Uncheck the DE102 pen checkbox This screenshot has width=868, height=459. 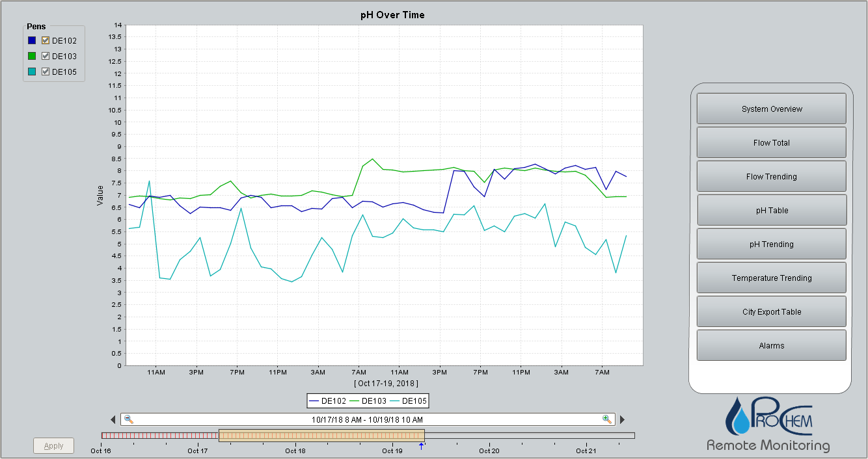(x=46, y=40)
